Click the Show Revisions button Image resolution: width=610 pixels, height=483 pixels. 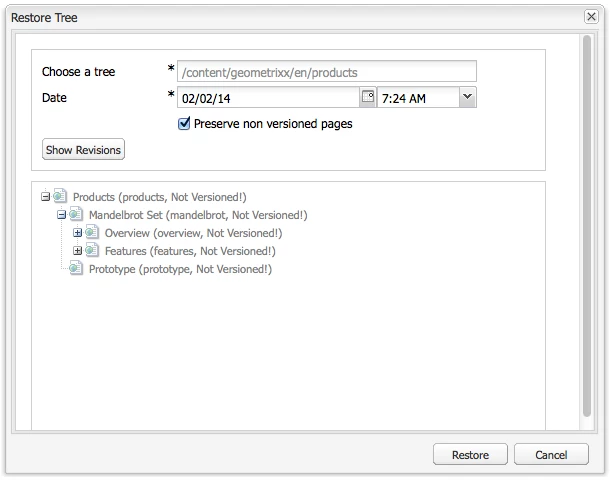[x=83, y=149]
